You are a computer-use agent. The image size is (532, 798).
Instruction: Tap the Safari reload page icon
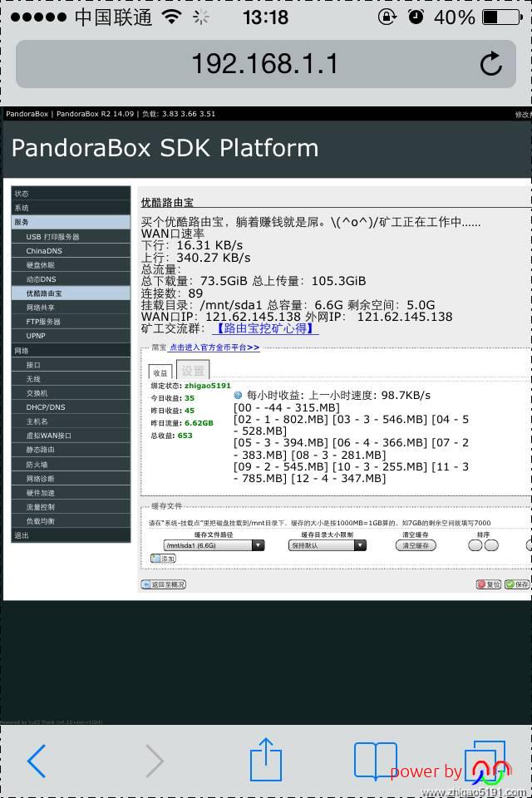[x=490, y=64]
